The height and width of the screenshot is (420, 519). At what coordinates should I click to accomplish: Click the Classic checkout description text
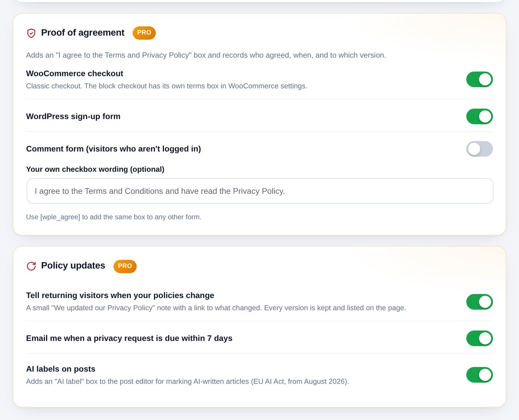tap(166, 86)
